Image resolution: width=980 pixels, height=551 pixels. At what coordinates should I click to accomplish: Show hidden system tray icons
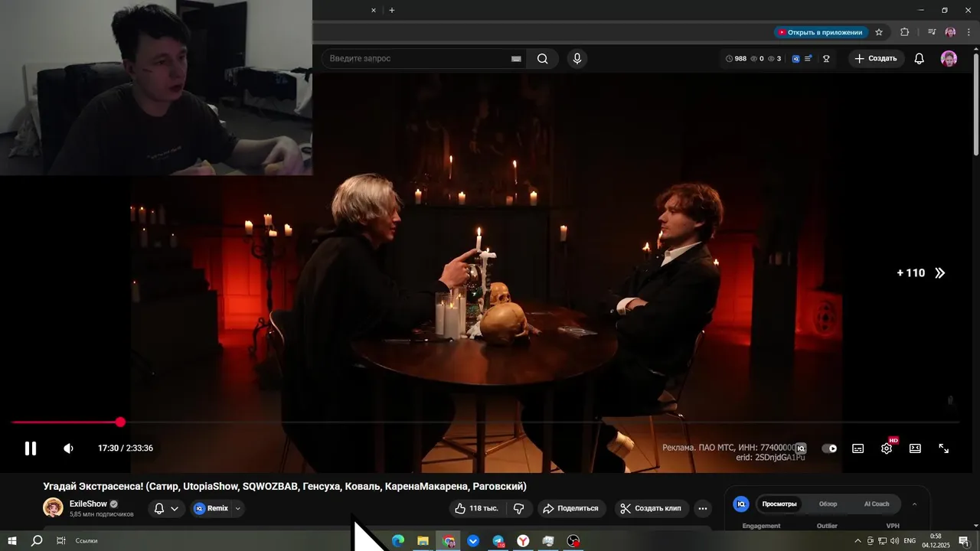pos(857,541)
